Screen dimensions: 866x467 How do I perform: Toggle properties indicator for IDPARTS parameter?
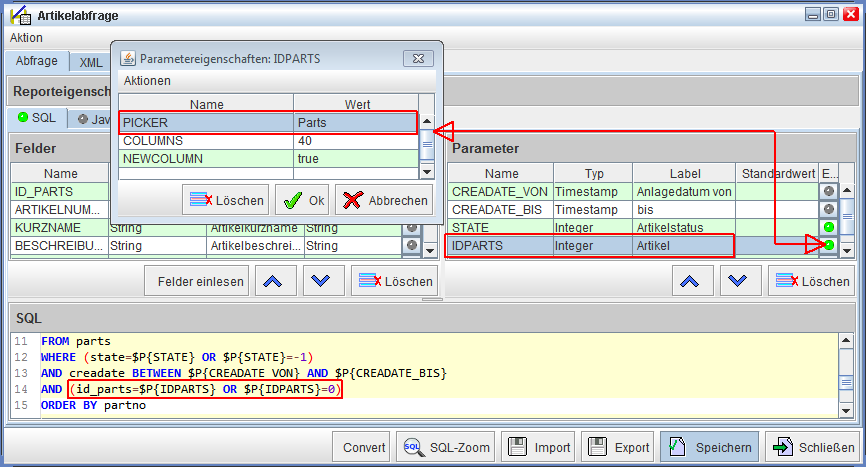coord(829,245)
